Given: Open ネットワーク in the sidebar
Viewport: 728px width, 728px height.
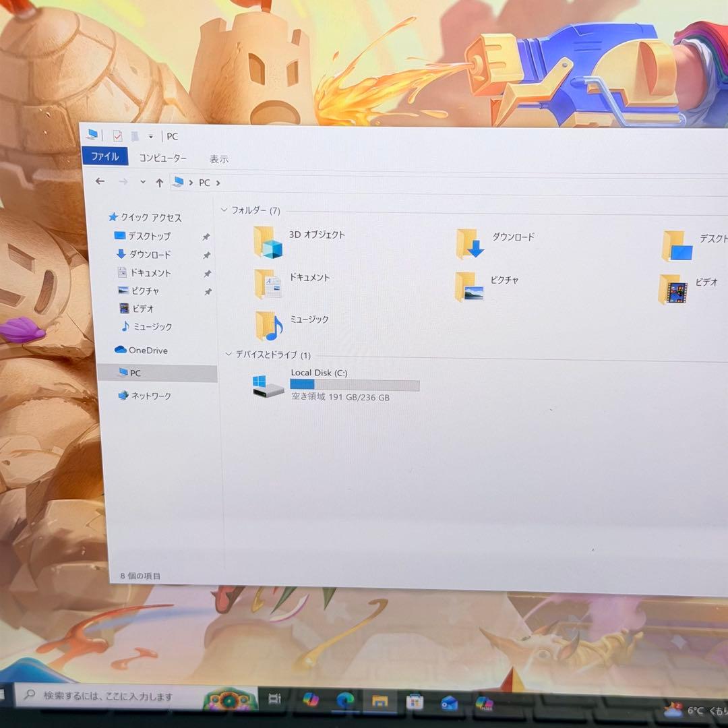Looking at the screenshot, I should point(145,396).
